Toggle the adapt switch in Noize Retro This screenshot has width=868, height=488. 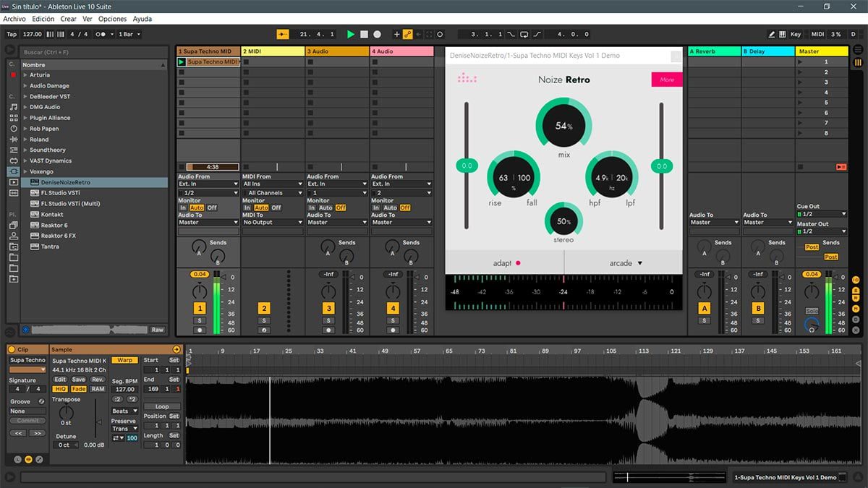[518, 263]
